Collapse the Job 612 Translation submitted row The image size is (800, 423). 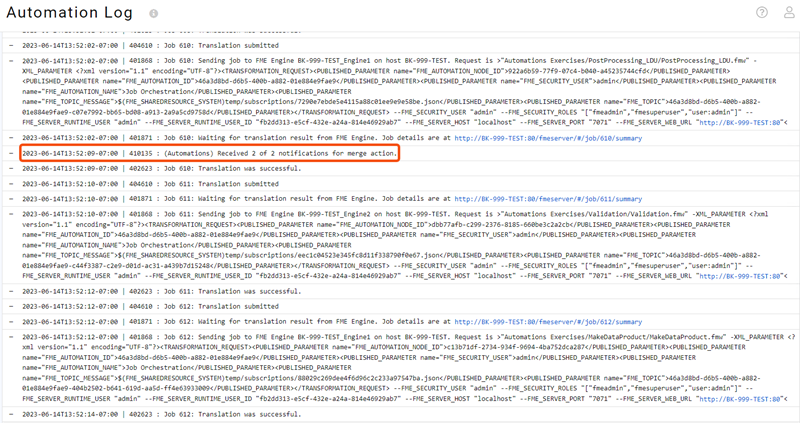point(11,307)
